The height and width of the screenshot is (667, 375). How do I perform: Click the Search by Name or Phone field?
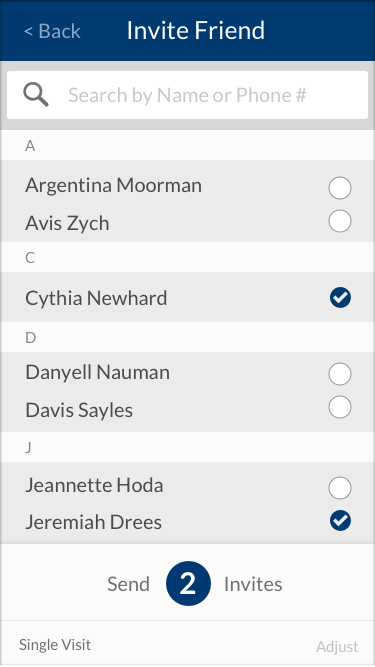click(188, 95)
